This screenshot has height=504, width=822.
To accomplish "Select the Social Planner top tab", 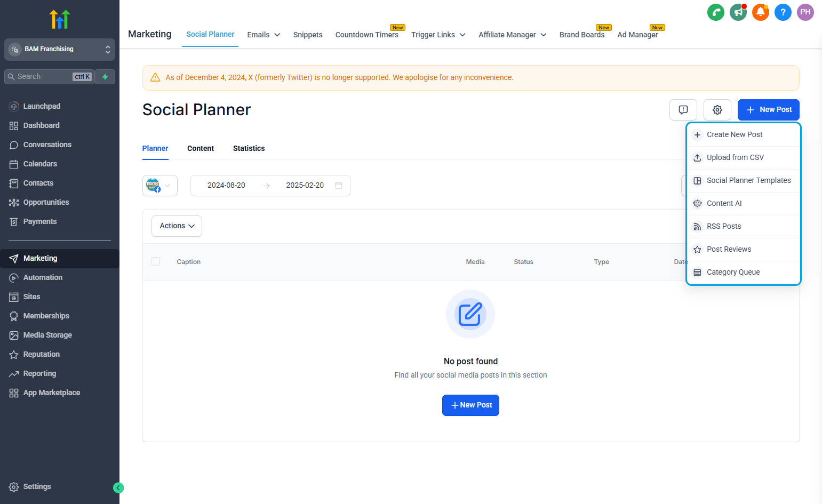I will (x=210, y=34).
